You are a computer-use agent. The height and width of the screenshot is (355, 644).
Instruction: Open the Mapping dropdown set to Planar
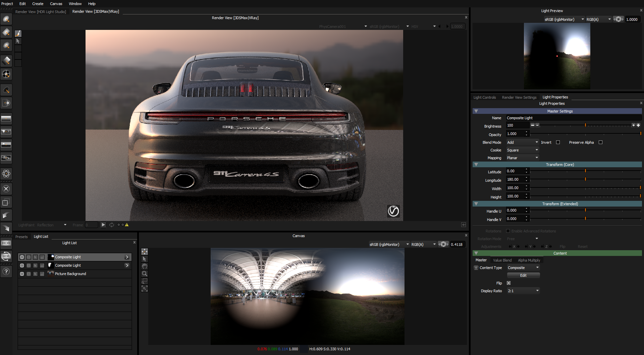point(522,158)
